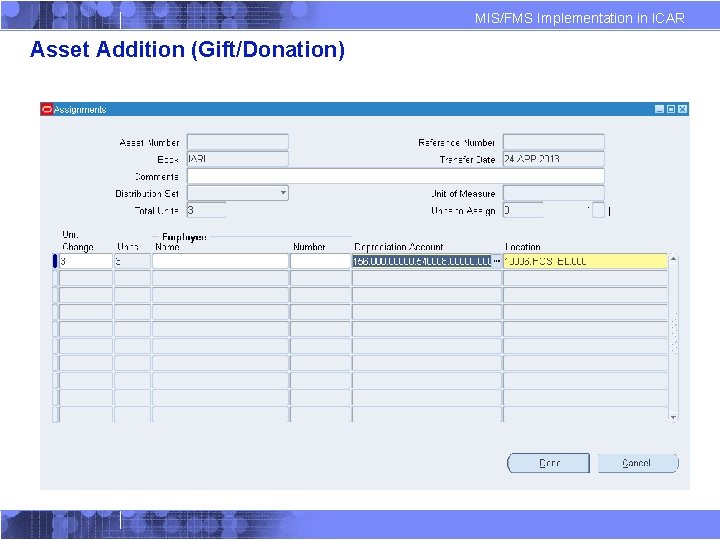The height and width of the screenshot is (540, 720).
Task: Open the Depreciation Account list-of-values ellipsis
Action: [x=496, y=261]
